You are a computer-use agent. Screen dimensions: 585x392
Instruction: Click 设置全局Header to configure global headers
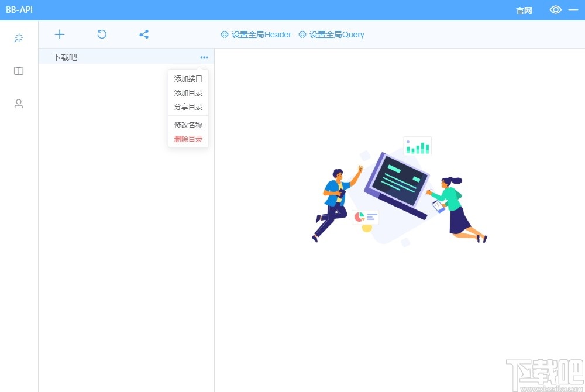[260, 35]
